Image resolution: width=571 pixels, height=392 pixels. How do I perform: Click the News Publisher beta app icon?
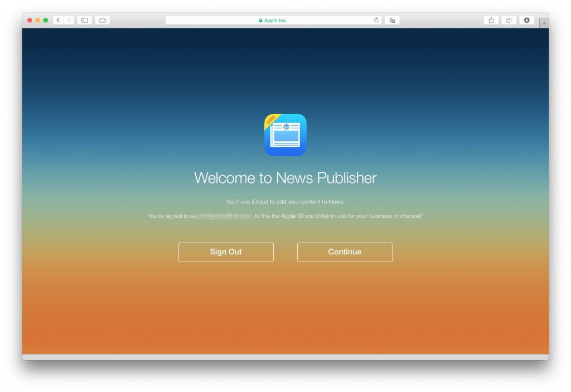point(285,135)
